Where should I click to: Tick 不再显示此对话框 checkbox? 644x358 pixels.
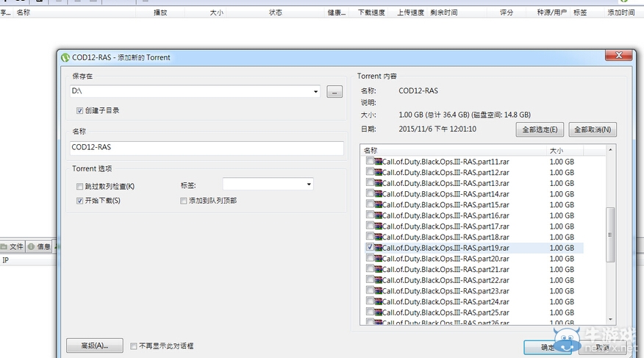coord(134,346)
